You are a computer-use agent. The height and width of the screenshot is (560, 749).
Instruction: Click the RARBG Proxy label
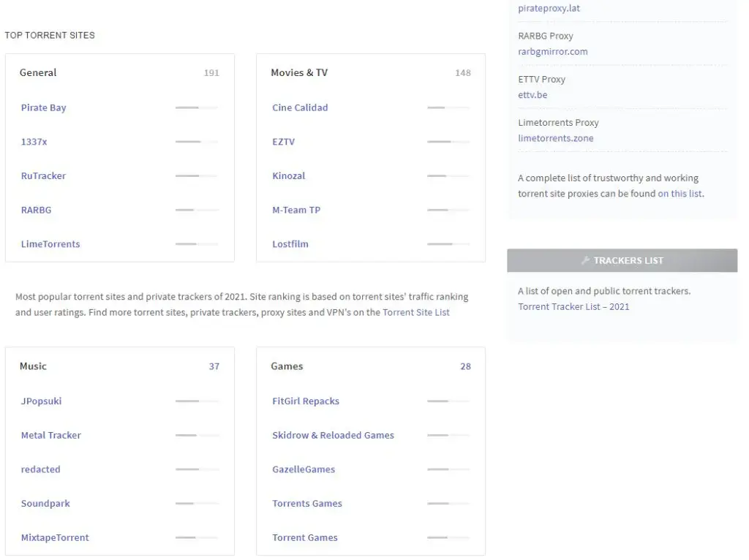(x=546, y=36)
